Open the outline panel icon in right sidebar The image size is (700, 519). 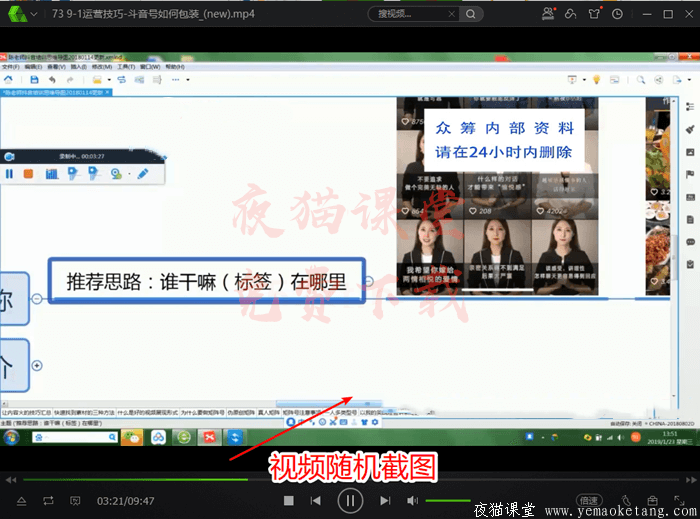point(690,107)
